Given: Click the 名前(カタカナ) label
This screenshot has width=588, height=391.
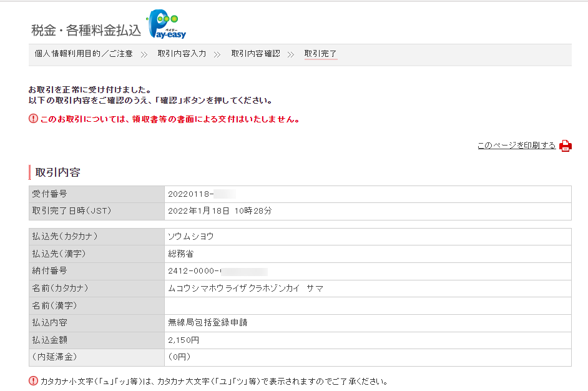Looking at the screenshot, I should click(60, 288).
